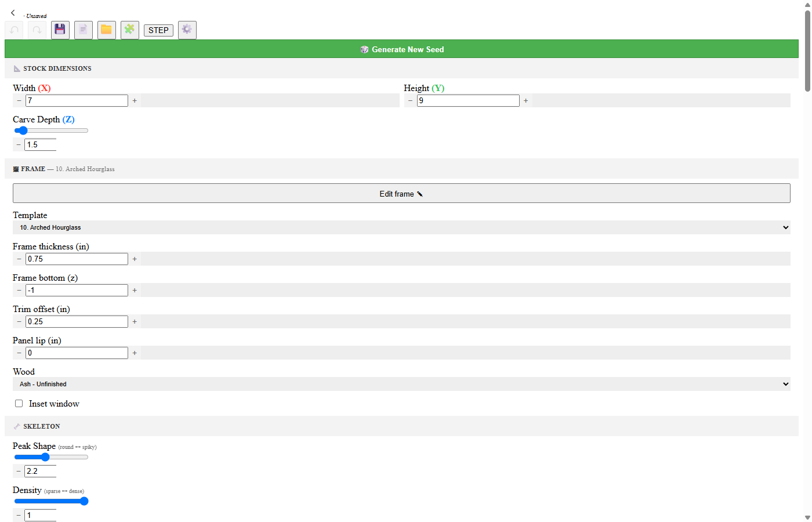Click the Frame thickness input field

(x=77, y=259)
